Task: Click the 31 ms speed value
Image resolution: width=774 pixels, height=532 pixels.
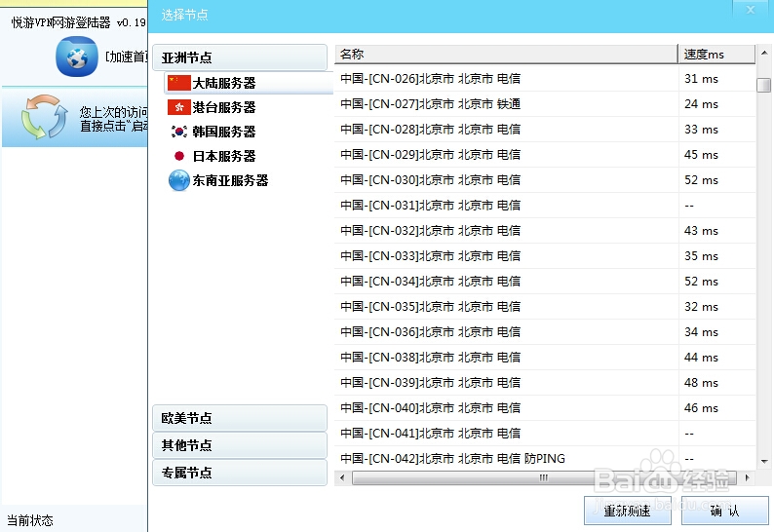Action: [701, 79]
